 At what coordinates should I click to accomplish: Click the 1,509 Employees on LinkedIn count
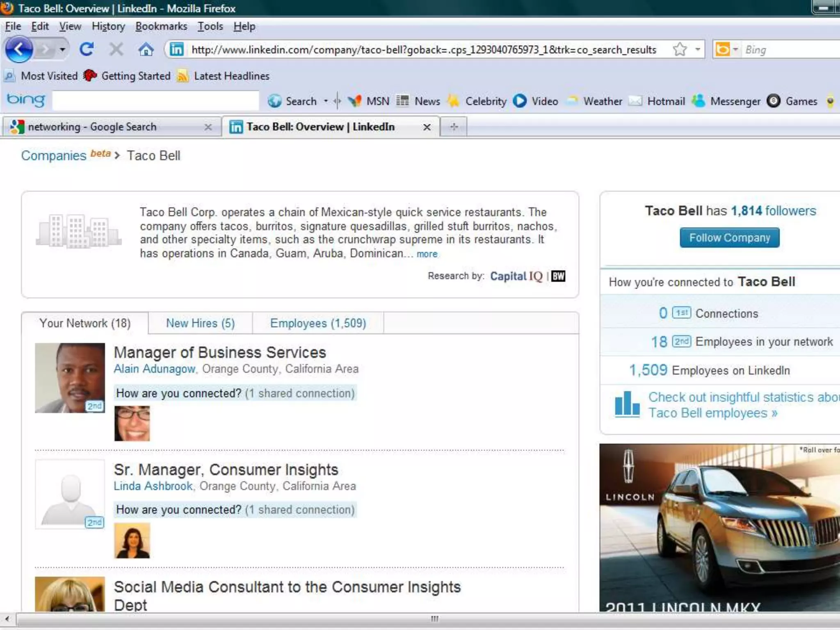648,370
